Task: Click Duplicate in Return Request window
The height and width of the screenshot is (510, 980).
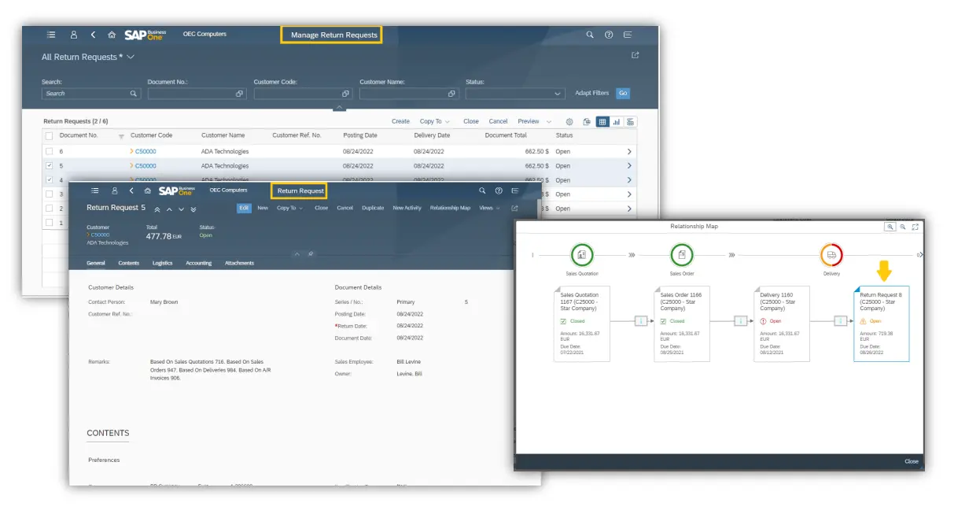Action: (x=373, y=209)
